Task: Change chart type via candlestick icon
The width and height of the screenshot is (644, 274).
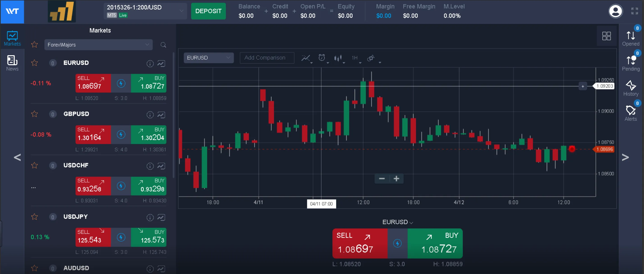Action: (x=339, y=58)
